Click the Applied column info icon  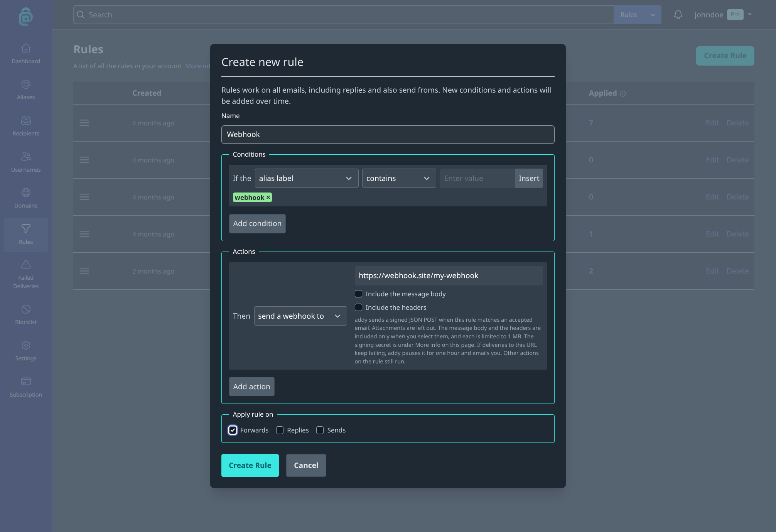[x=622, y=93]
